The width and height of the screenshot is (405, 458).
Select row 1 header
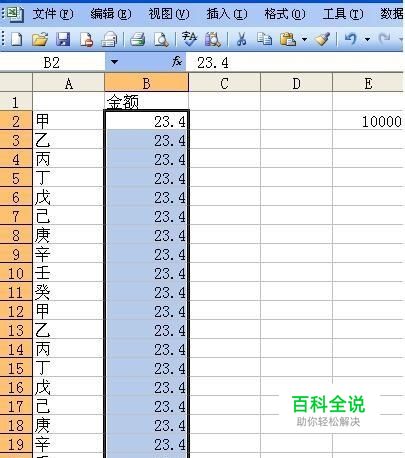(x=16, y=102)
